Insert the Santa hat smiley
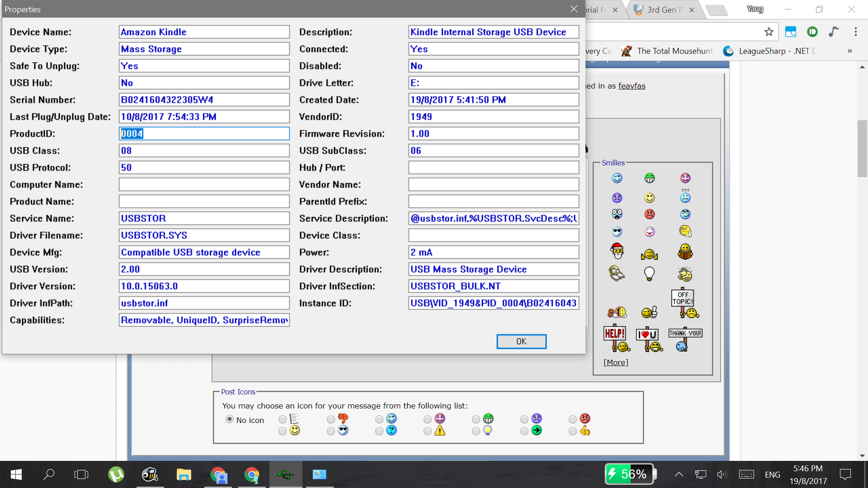 [x=617, y=251]
